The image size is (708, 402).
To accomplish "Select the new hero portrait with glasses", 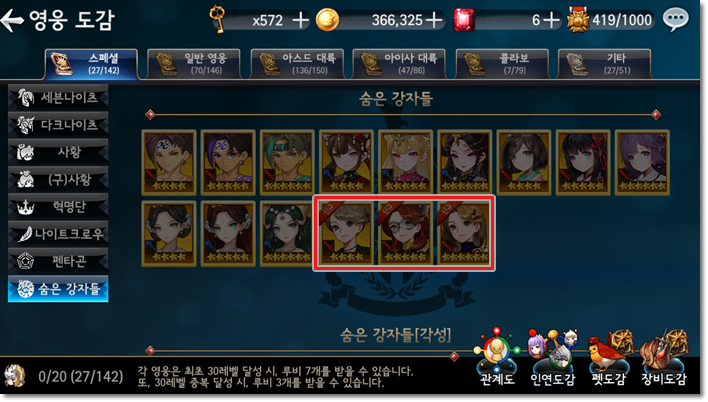I will click(x=405, y=234).
